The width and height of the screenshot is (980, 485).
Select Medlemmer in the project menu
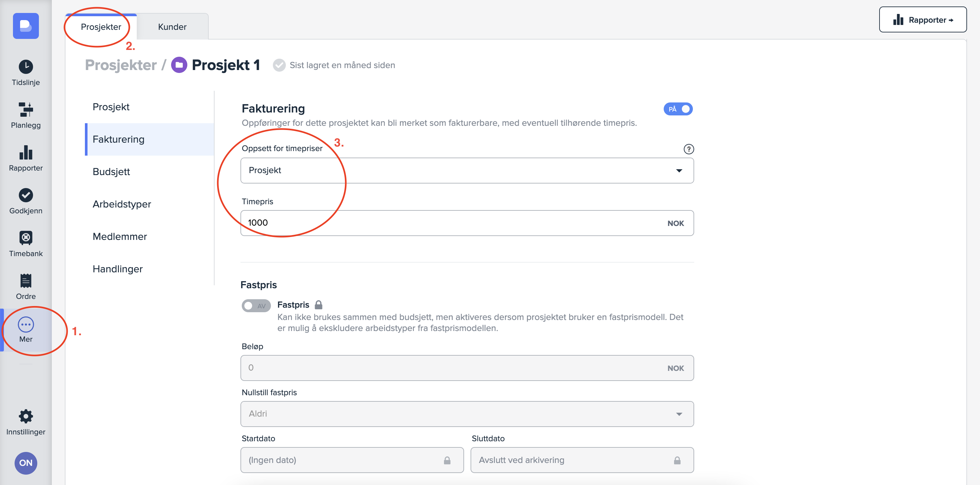point(120,236)
